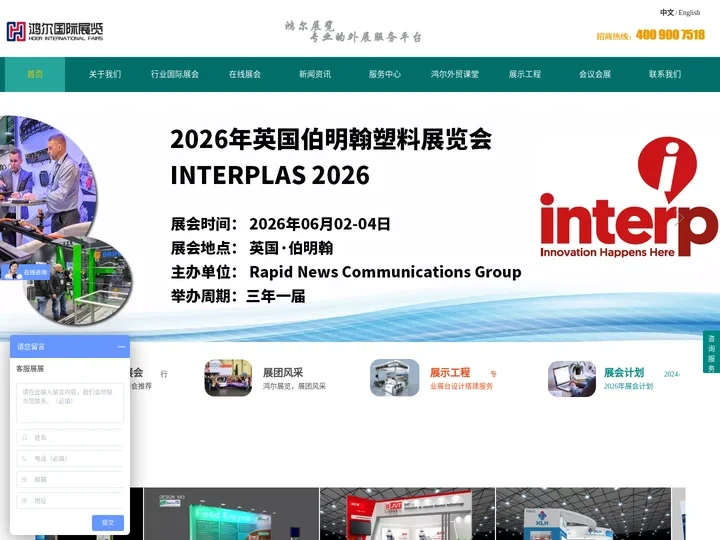Click 2026年展会计划 subtitle text
This screenshot has height=540, width=720.
coord(628,386)
